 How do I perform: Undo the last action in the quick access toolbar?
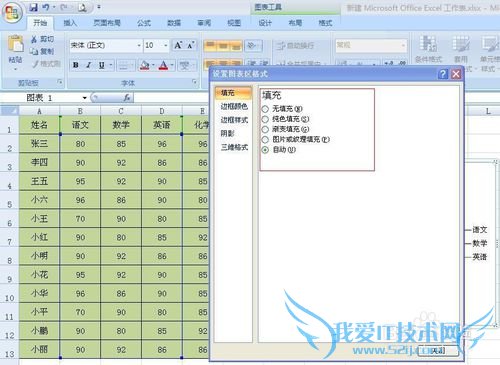tap(46, 7)
